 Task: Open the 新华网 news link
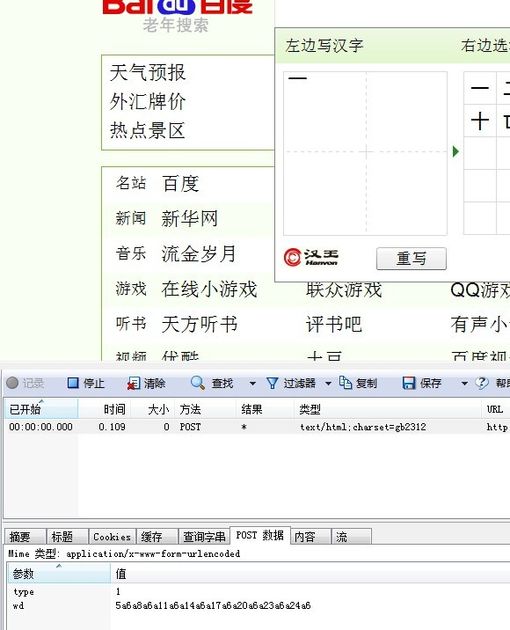point(189,219)
